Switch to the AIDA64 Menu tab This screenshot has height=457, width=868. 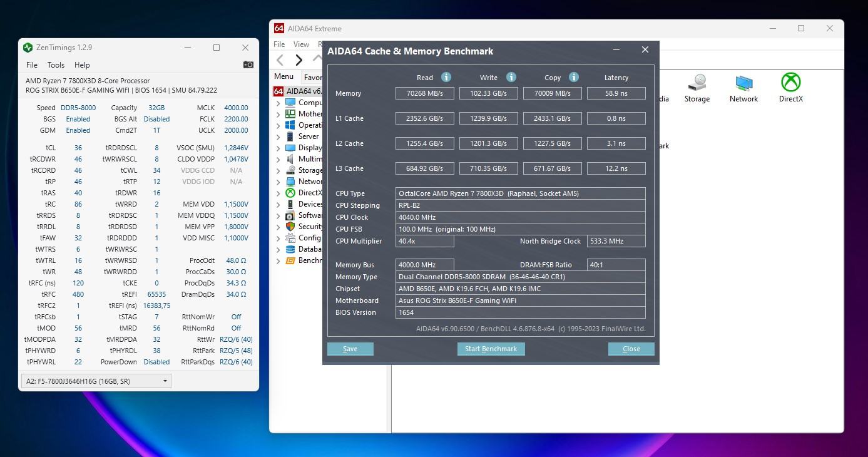(283, 76)
